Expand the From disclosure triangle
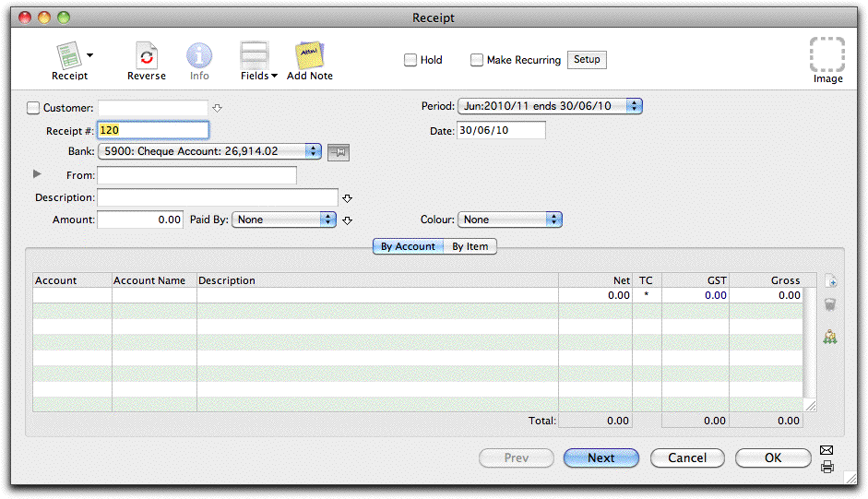The image size is (868, 499). click(37, 174)
